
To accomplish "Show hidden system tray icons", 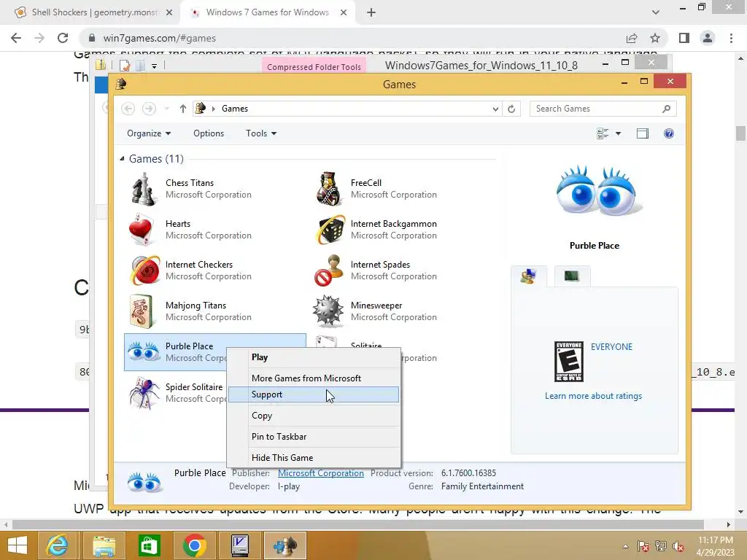I will (625, 546).
